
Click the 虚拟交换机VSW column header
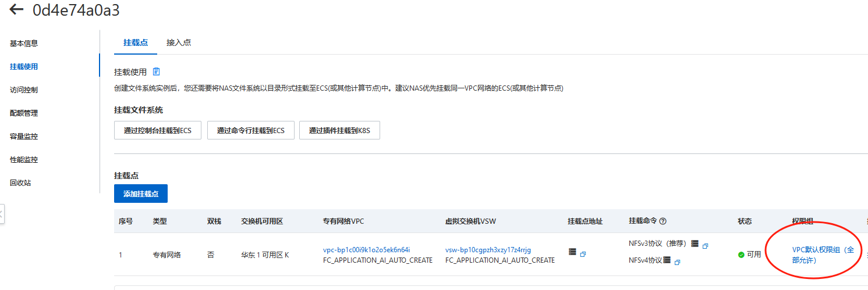(470, 221)
